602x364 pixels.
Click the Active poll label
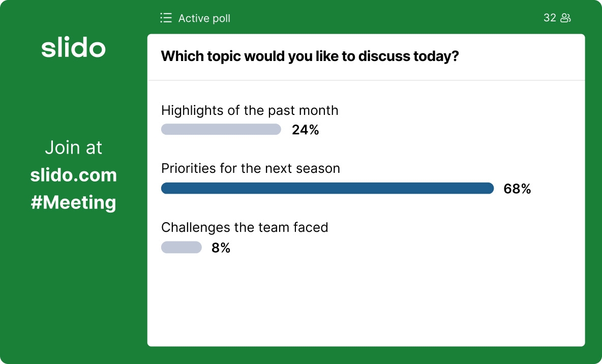pyautogui.click(x=204, y=19)
